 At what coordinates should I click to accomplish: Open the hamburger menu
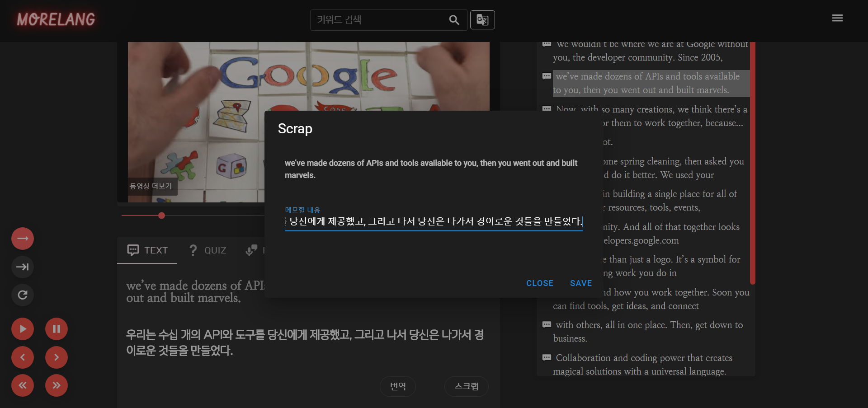pos(837,18)
